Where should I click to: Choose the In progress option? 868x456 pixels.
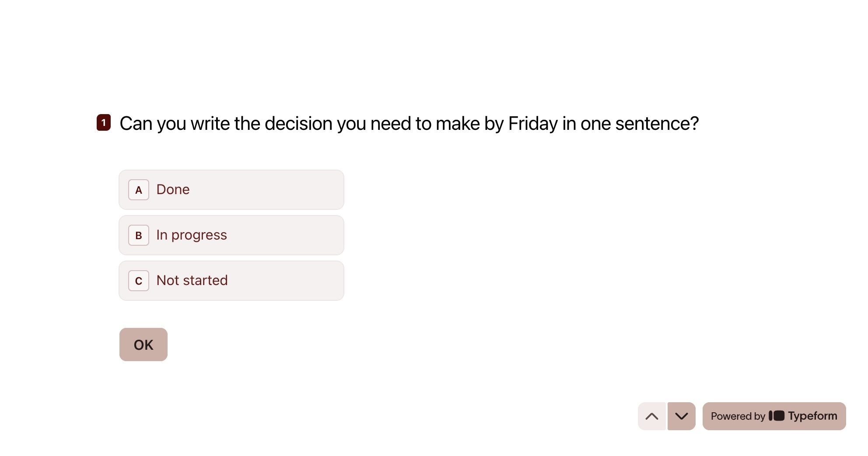[231, 235]
